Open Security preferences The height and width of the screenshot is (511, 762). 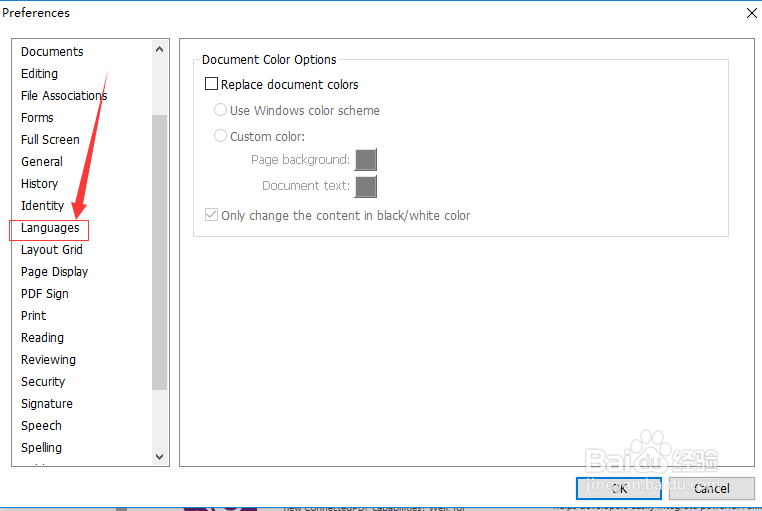pyautogui.click(x=43, y=382)
